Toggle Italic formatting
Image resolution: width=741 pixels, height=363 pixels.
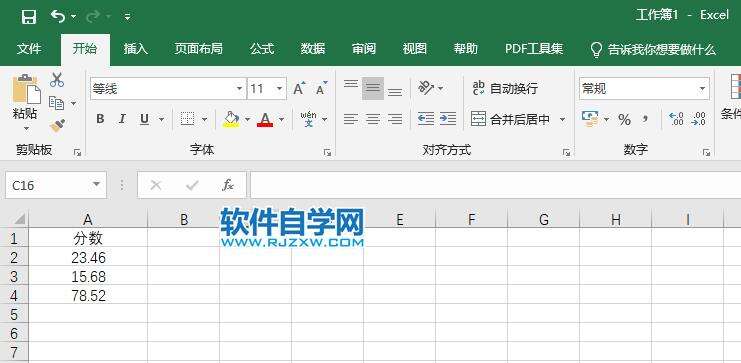[122, 119]
